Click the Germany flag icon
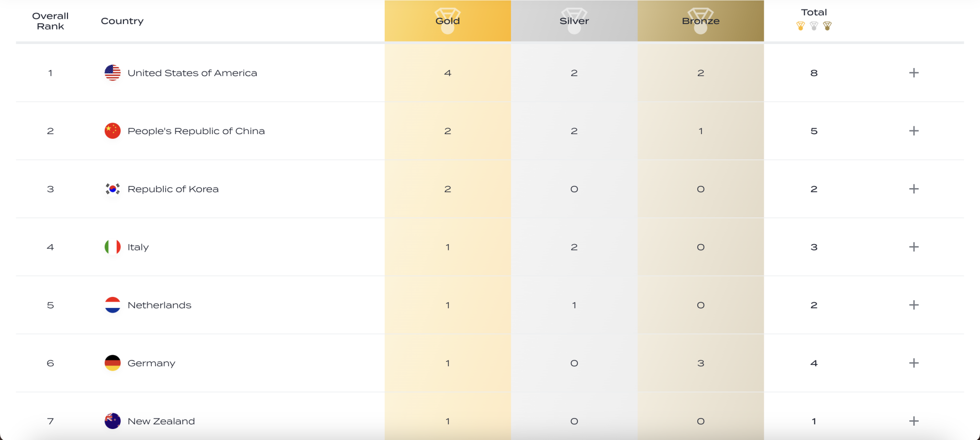 coord(112,363)
